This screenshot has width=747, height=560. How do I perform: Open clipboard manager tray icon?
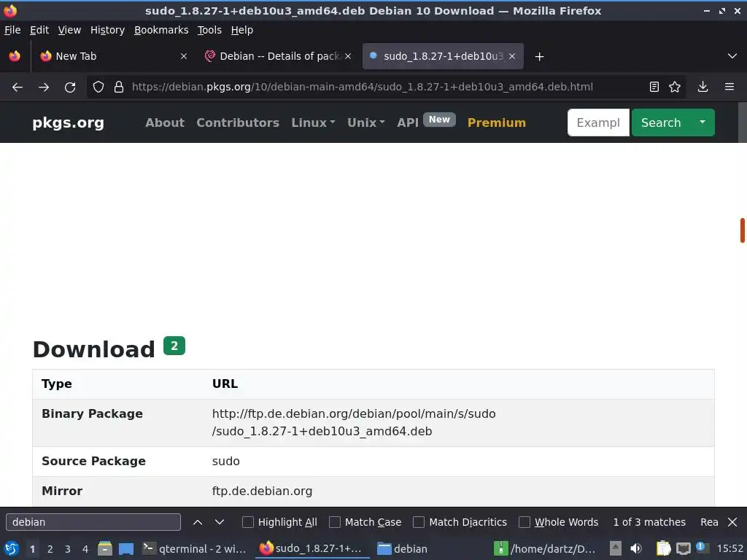663,548
